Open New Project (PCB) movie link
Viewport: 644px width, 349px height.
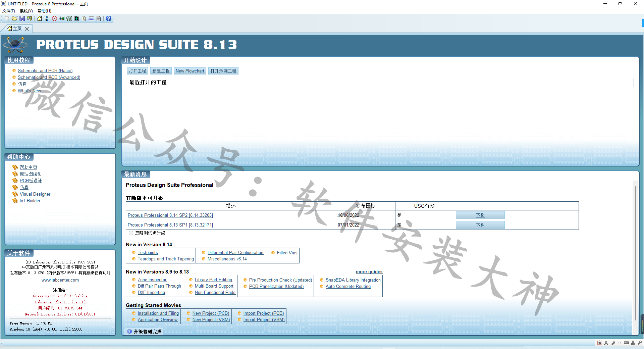point(211,313)
